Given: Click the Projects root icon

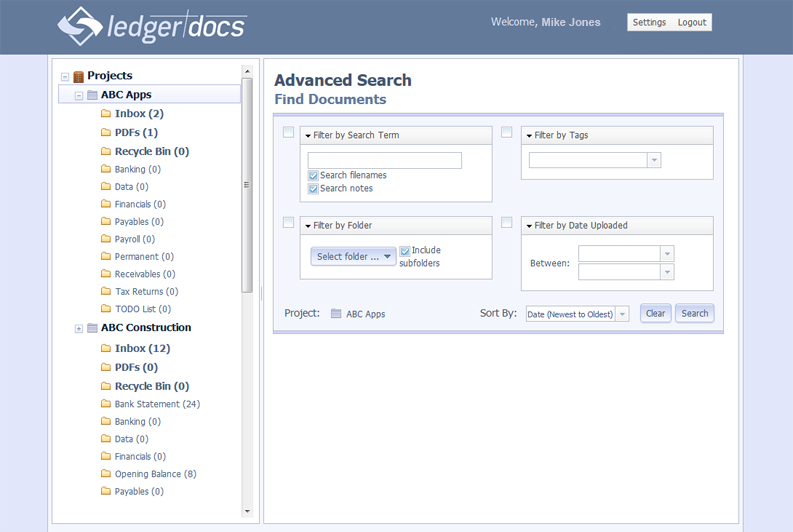Looking at the screenshot, I should pos(78,76).
